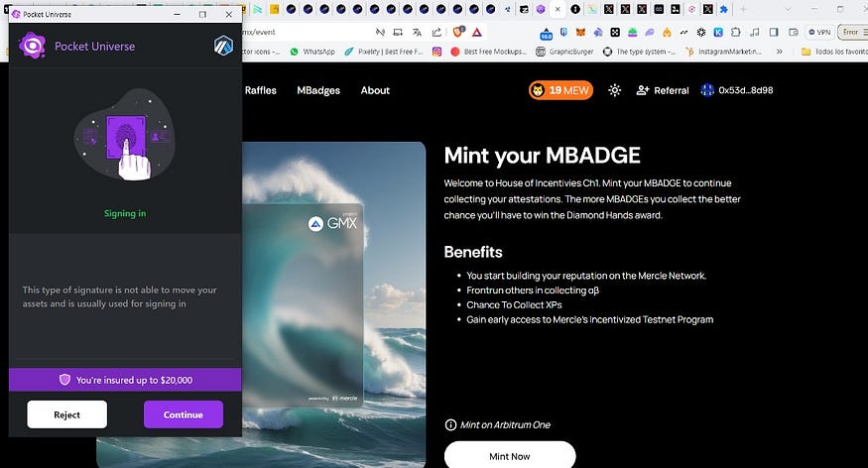Viewport: 868px width, 468px height.
Task: Open the Best Free Mockups bookmark
Action: click(x=489, y=52)
